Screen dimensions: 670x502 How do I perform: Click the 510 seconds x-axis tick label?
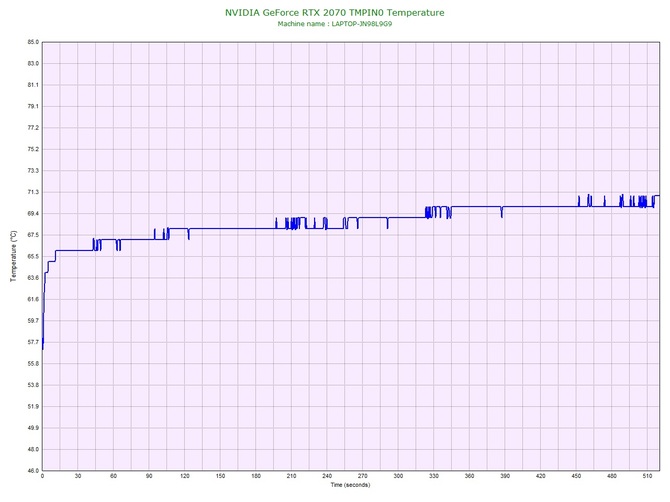click(647, 476)
